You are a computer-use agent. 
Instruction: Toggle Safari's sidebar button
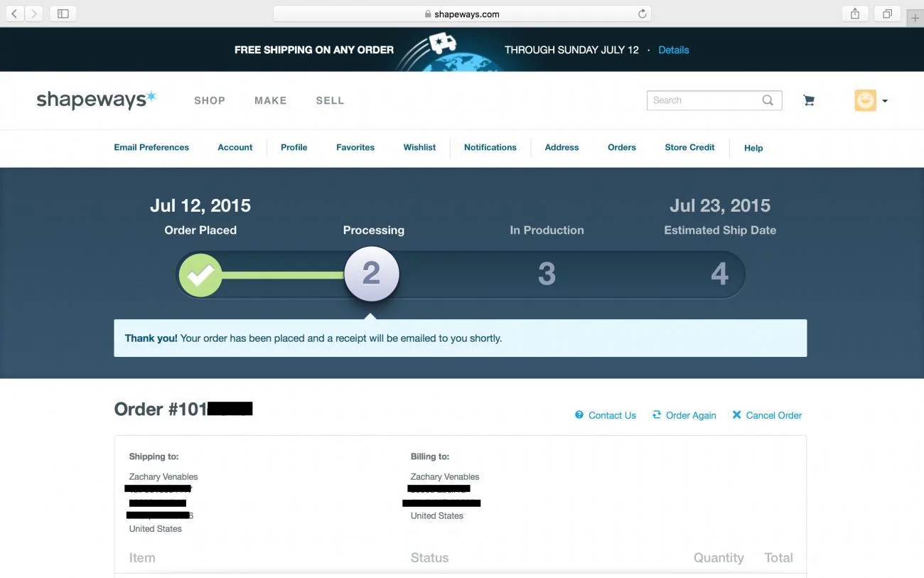click(63, 14)
